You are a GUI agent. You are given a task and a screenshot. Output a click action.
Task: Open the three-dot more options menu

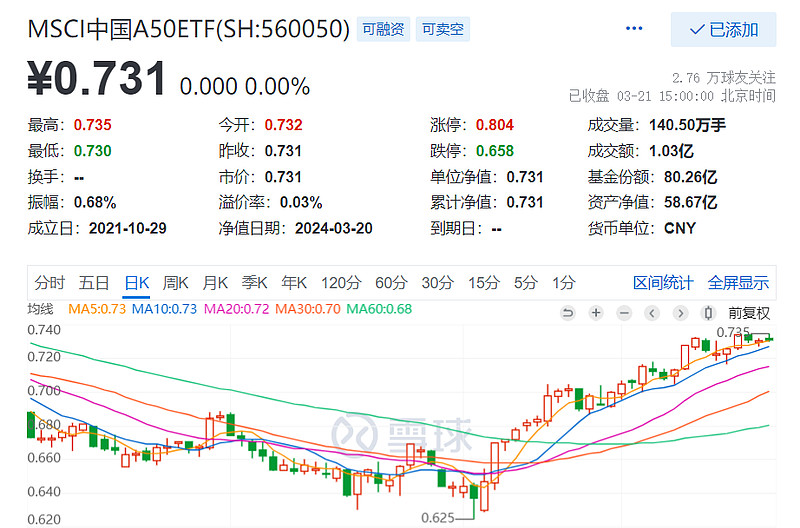click(x=634, y=29)
